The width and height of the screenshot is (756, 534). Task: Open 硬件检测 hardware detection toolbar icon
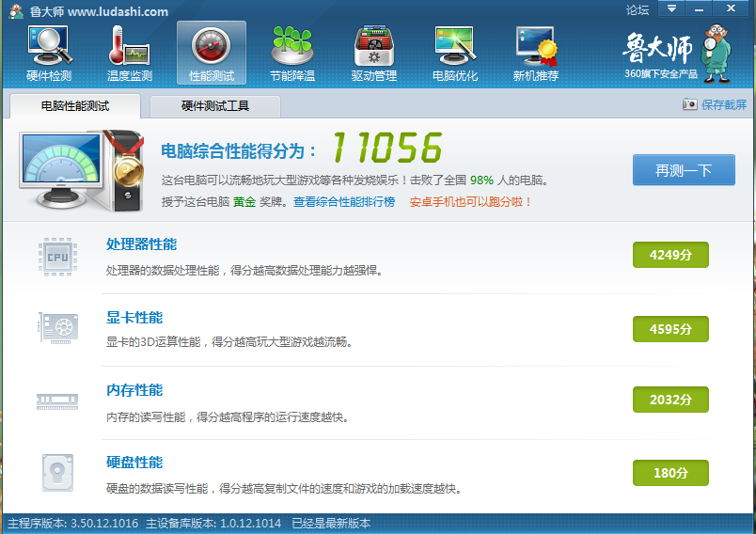pyautogui.click(x=49, y=54)
